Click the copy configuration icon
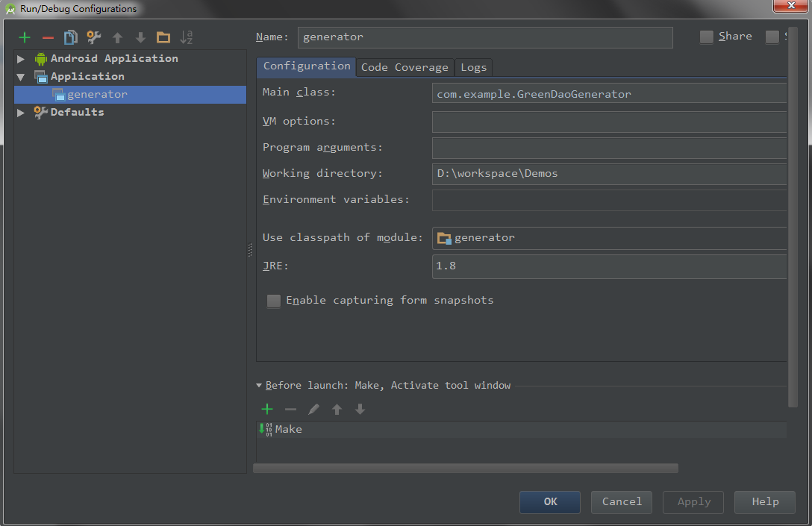Image resolution: width=812 pixels, height=526 pixels. (x=71, y=37)
